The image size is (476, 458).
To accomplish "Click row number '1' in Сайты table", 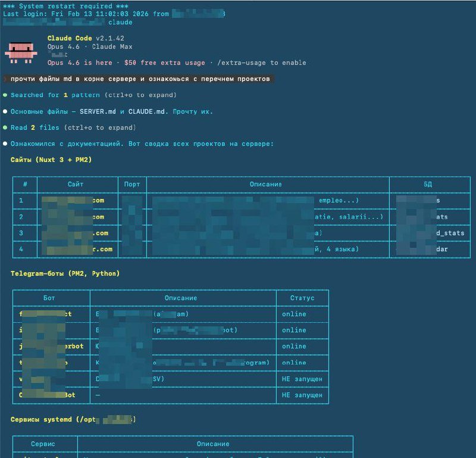I will pyautogui.click(x=21, y=201).
